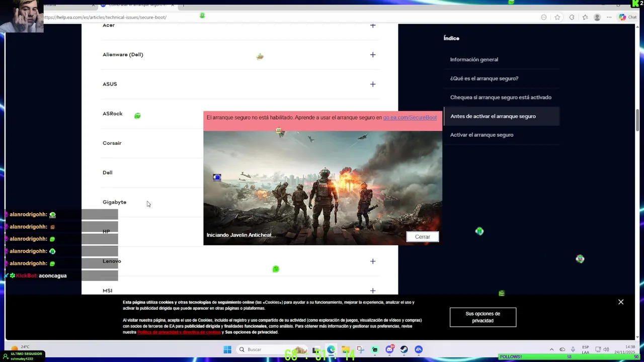Open File Explorer from the taskbar
This screenshot has width=644, height=362.
click(x=346, y=349)
